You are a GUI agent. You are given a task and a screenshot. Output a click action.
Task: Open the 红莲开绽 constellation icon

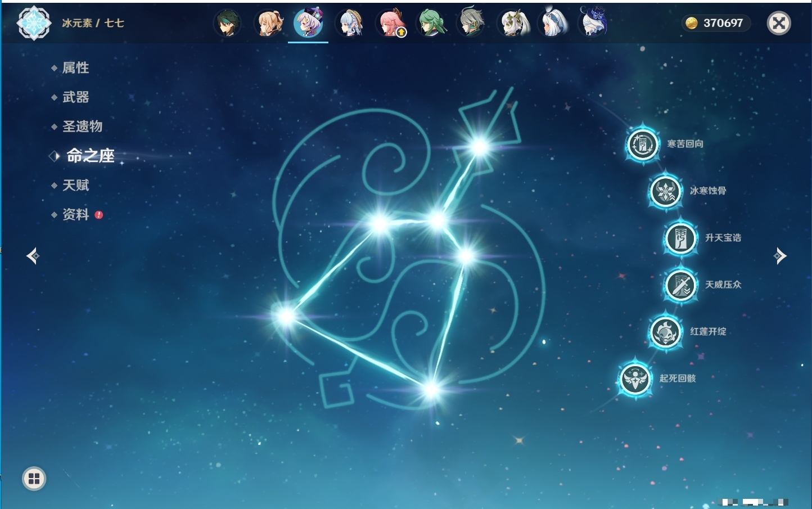point(665,332)
